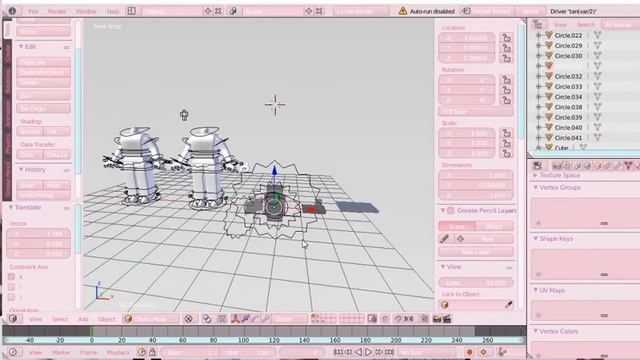The image size is (640, 360).
Task: Click the OpenGL render image camera icon
Action: [437, 319]
